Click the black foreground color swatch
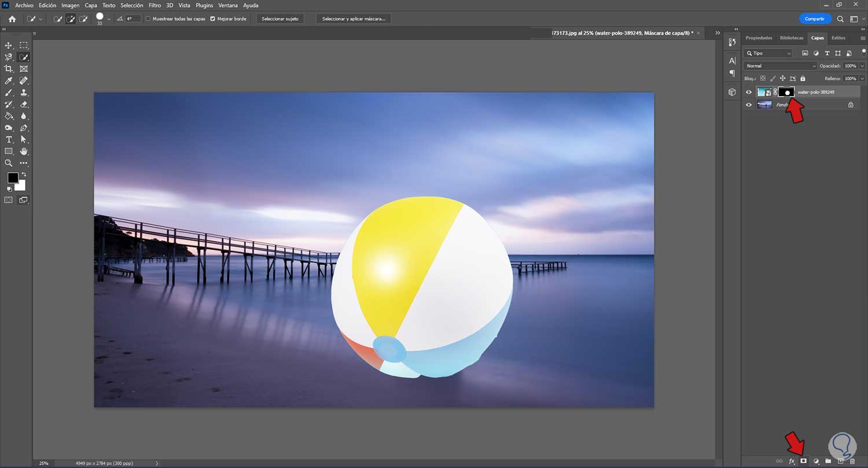This screenshot has width=868, height=468. pyautogui.click(x=13, y=178)
